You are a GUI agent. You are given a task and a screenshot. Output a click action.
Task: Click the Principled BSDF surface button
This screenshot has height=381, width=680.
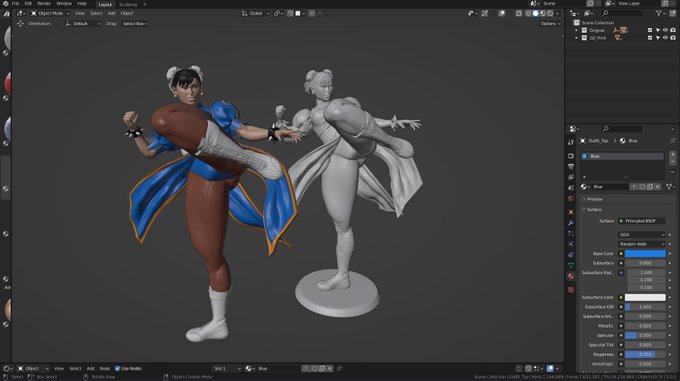(x=642, y=221)
